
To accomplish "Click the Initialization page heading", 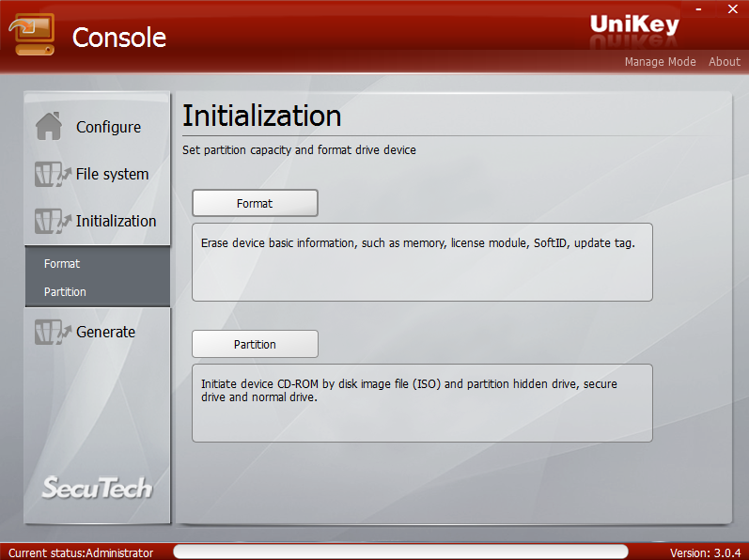I will tap(262, 116).
